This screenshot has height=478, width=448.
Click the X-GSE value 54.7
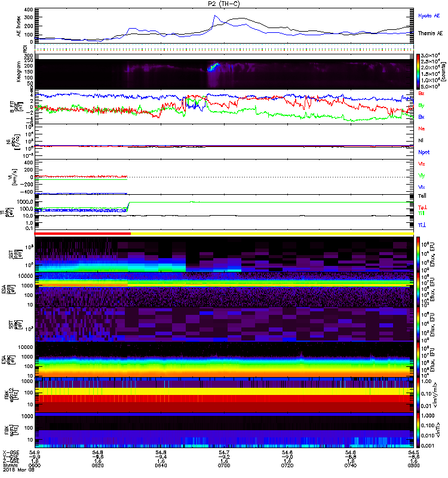pyautogui.click(x=224, y=452)
